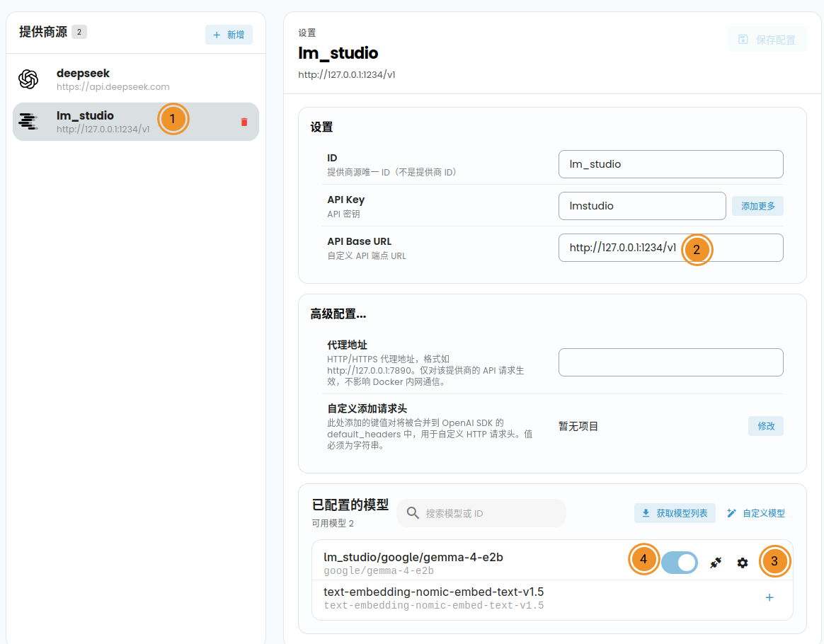Open gemma-4-e2b model settings gear
Screen dimensions: 824x644
coord(742,563)
